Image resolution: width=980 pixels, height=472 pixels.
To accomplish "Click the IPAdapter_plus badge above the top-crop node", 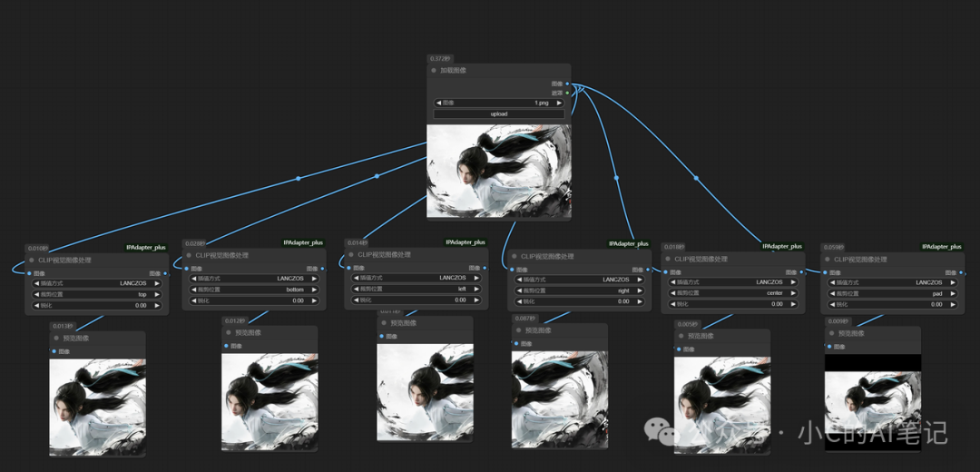I will pyautogui.click(x=146, y=248).
